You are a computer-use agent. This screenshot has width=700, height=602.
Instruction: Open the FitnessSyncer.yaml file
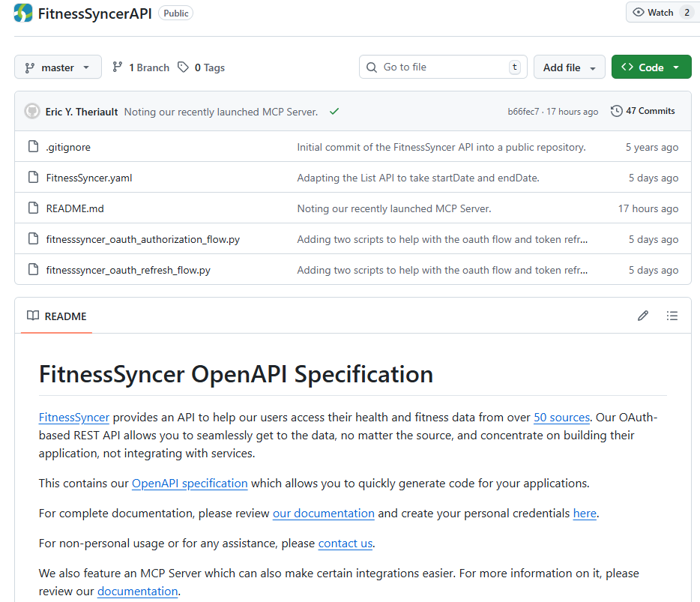[x=89, y=178]
